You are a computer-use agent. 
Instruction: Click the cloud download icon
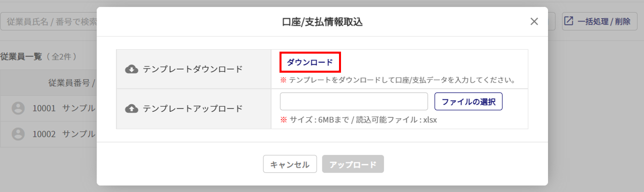pyautogui.click(x=131, y=69)
